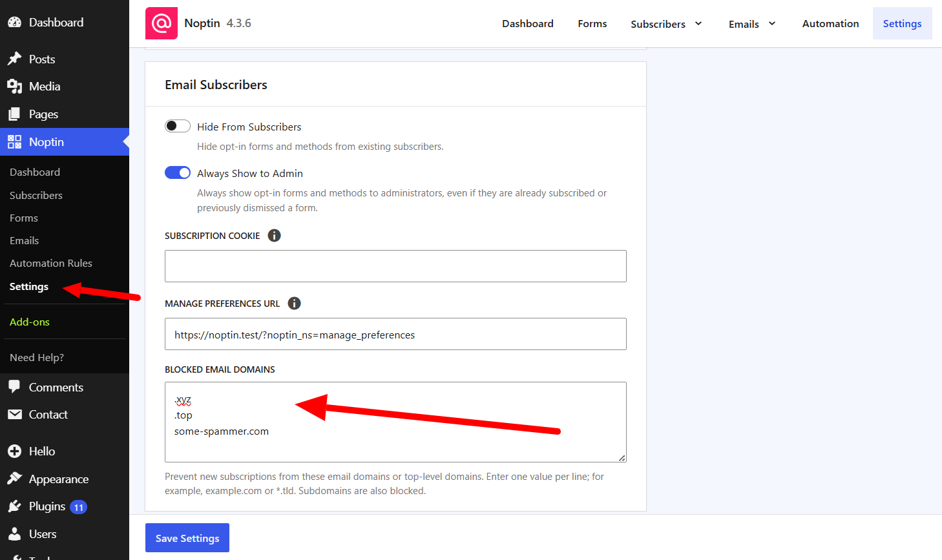
Task: Open Settings in Noptin sidebar submenu
Action: coord(29,286)
